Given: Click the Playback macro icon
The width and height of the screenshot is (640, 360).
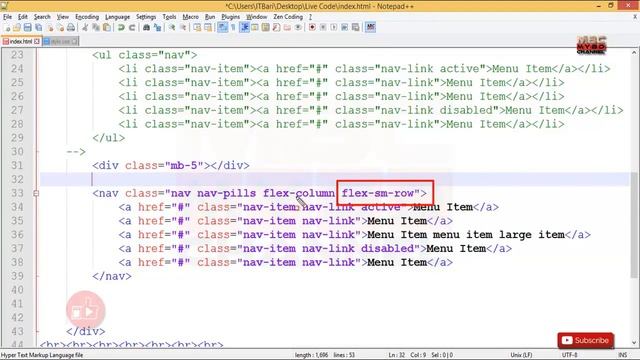Looking at the screenshot, I should [333, 27].
